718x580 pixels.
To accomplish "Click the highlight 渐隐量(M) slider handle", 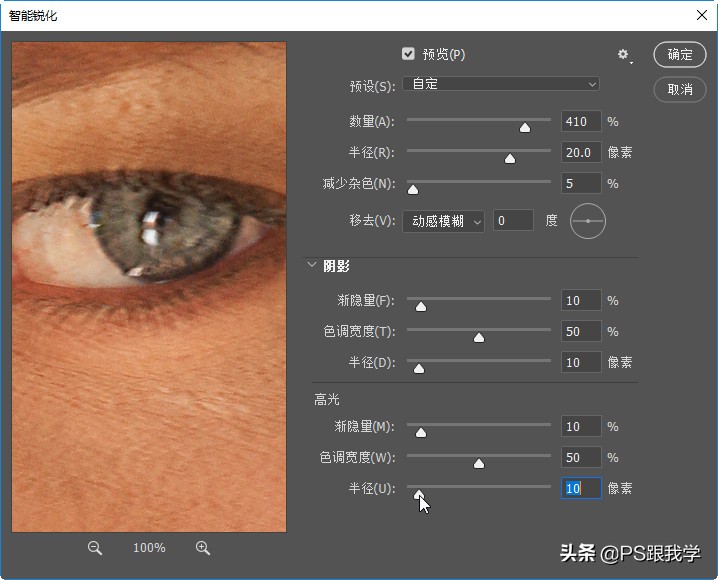I will pos(421,433).
